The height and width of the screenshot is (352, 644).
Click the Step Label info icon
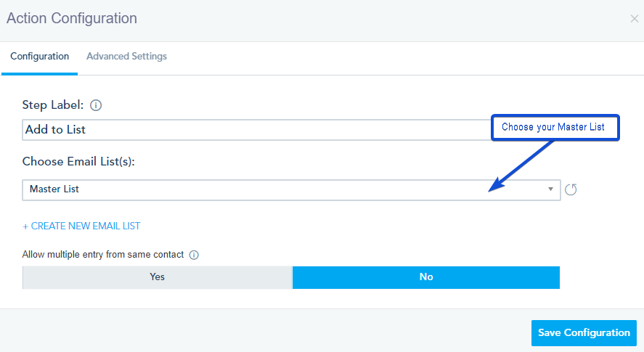(96, 105)
